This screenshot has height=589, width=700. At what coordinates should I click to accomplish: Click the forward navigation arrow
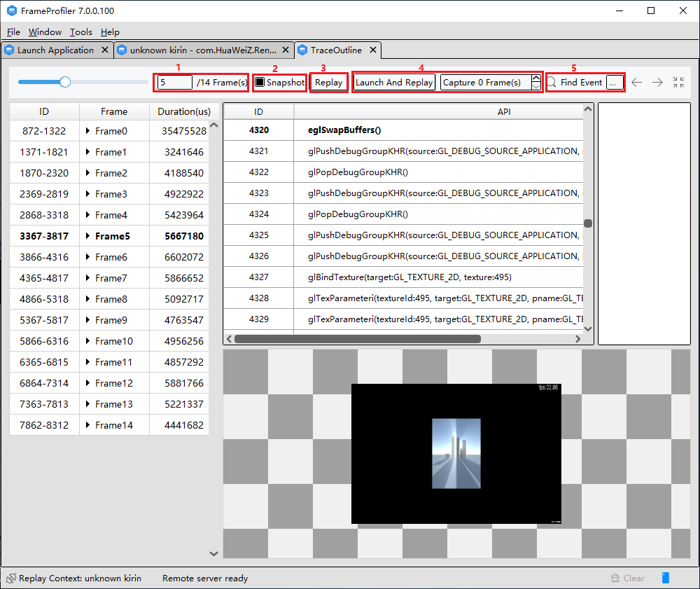click(x=657, y=82)
